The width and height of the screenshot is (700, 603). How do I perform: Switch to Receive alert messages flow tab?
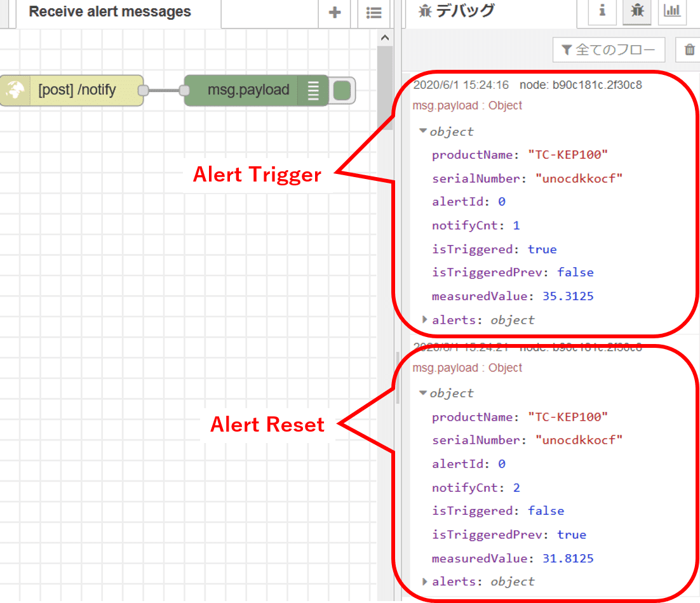tap(110, 12)
